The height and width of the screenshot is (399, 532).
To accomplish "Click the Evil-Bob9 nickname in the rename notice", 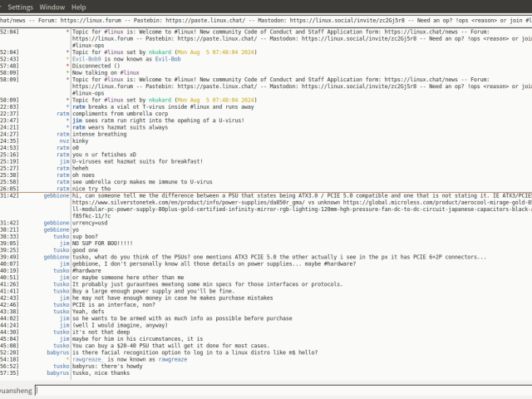I will [90, 58].
